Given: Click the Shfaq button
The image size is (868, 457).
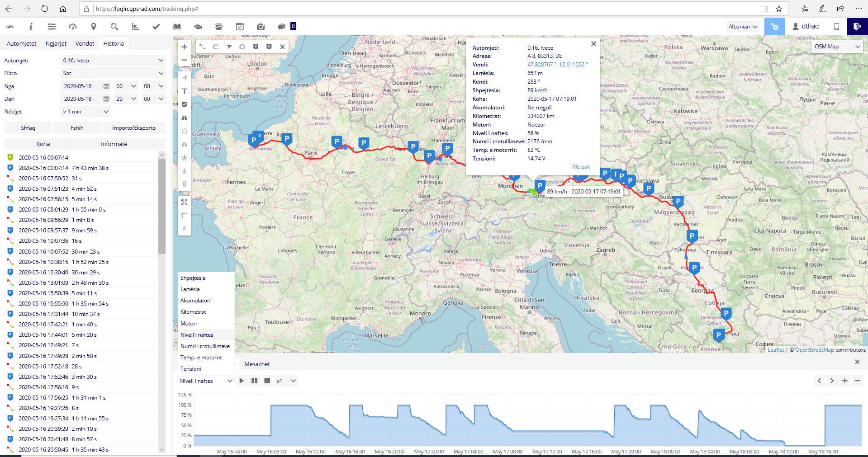Looking at the screenshot, I should tap(28, 128).
